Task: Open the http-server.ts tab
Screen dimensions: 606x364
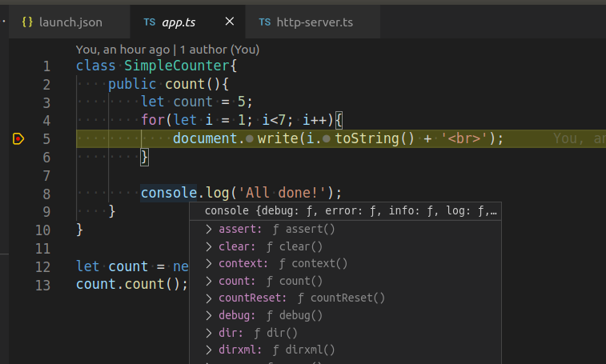Action: coord(315,22)
